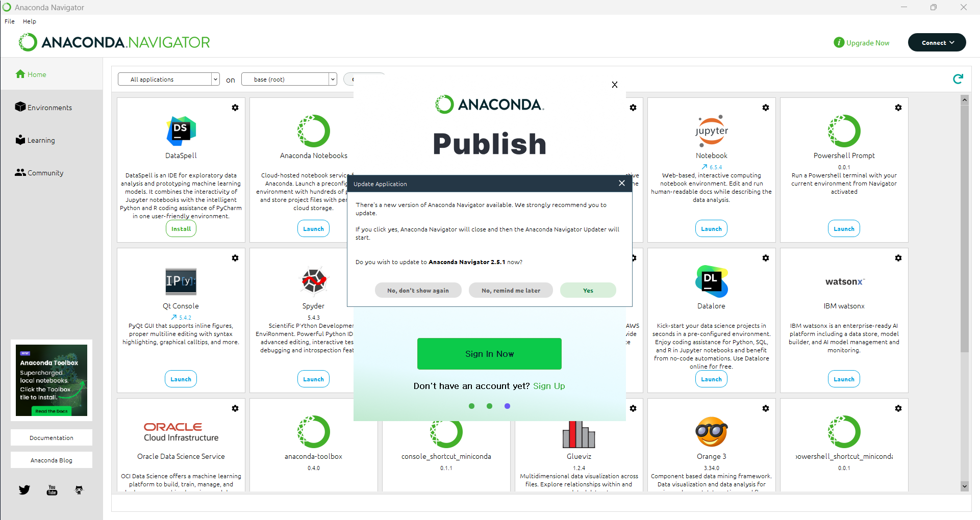
Task: Open settings gear on DataSpell card
Action: coord(235,108)
